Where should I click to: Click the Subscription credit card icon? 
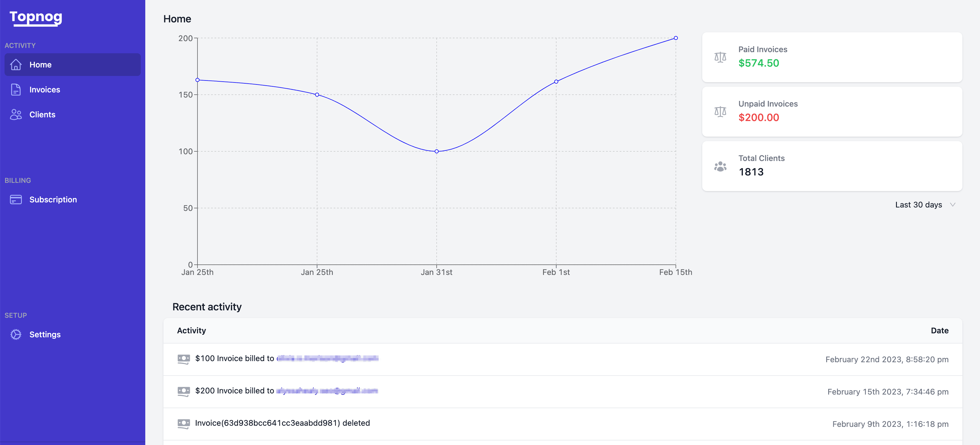16,200
